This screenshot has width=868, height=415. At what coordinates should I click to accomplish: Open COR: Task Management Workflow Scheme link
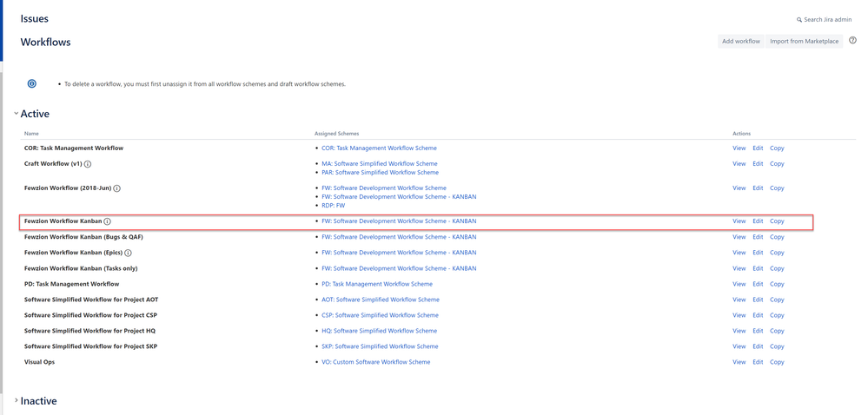tap(379, 148)
